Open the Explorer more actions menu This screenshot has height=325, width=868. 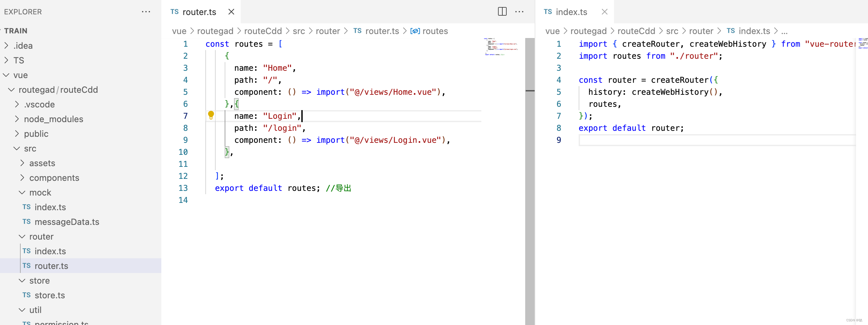pyautogui.click(x=146, y=12)
